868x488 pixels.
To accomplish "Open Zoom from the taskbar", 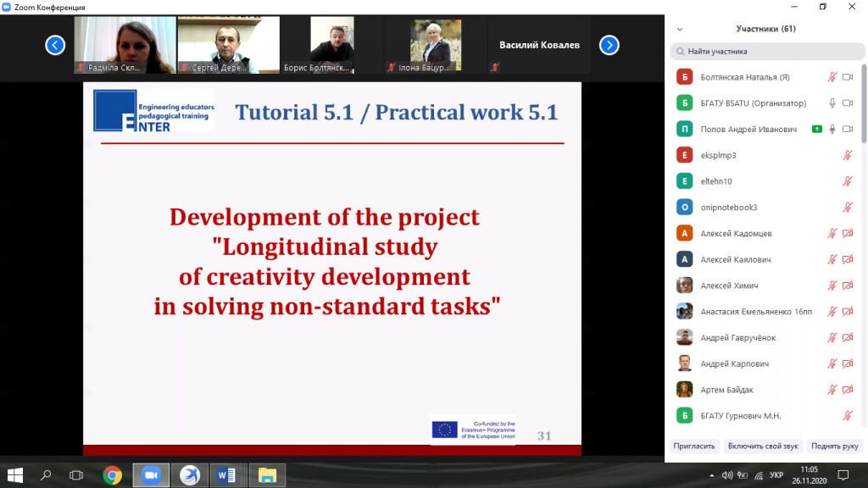I will click(151, 475).
